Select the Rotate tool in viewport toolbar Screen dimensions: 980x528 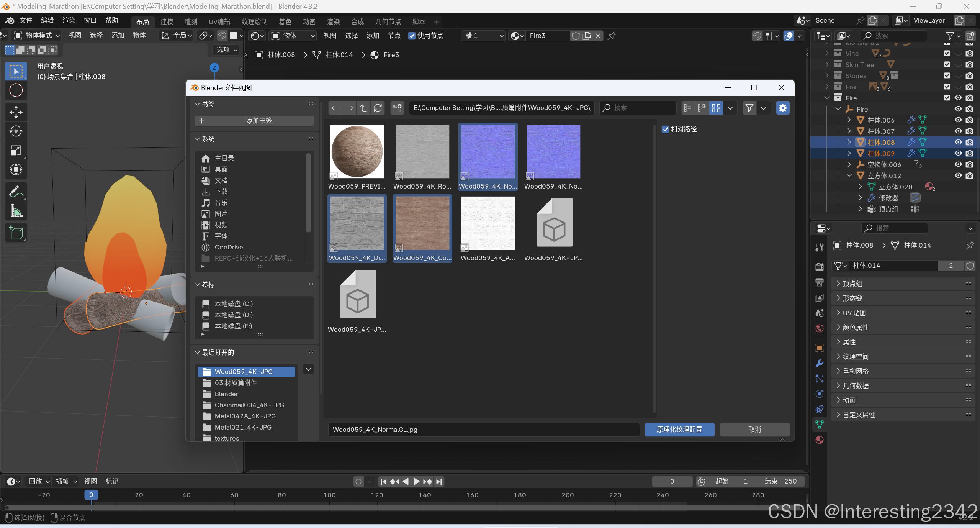(16, 131)
